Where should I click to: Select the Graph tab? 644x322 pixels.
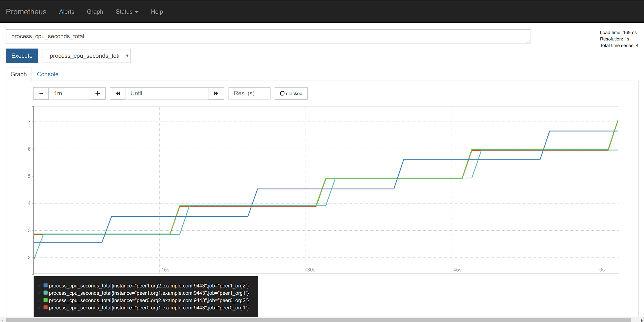tap(19, 74)
